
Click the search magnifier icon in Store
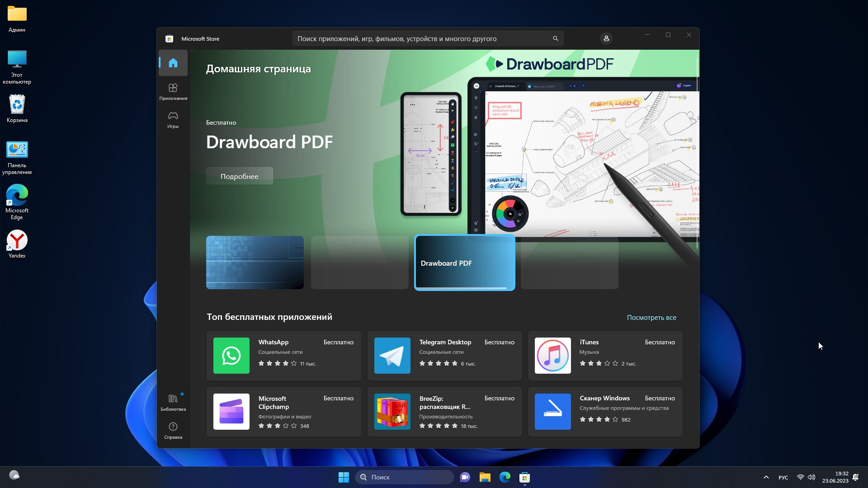pyautogui.click(x=555, y=39)
